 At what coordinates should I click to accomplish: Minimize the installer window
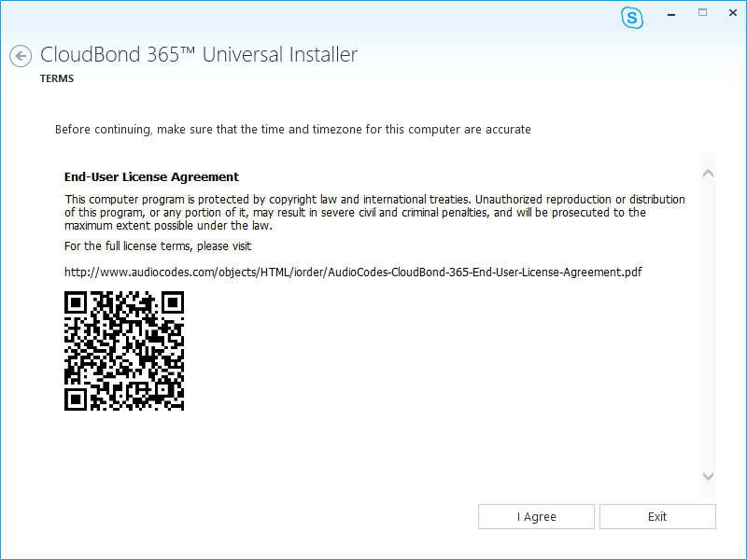pos(671,14)
